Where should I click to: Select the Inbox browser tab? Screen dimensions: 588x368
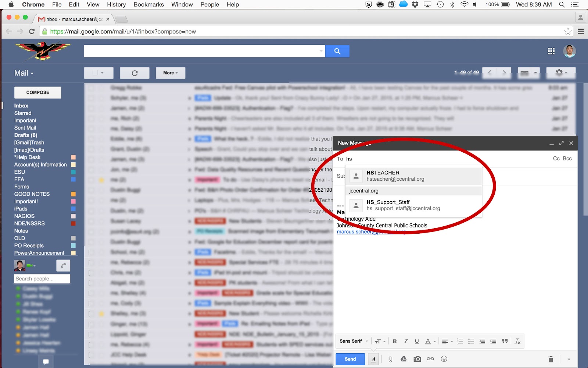pyautogui.click(x=73, y=19)
